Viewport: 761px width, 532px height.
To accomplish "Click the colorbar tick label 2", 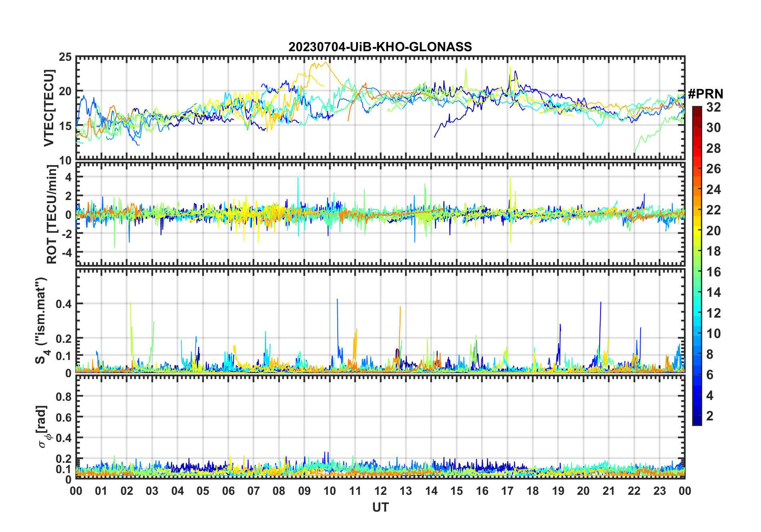I will [x=710, y=416].
